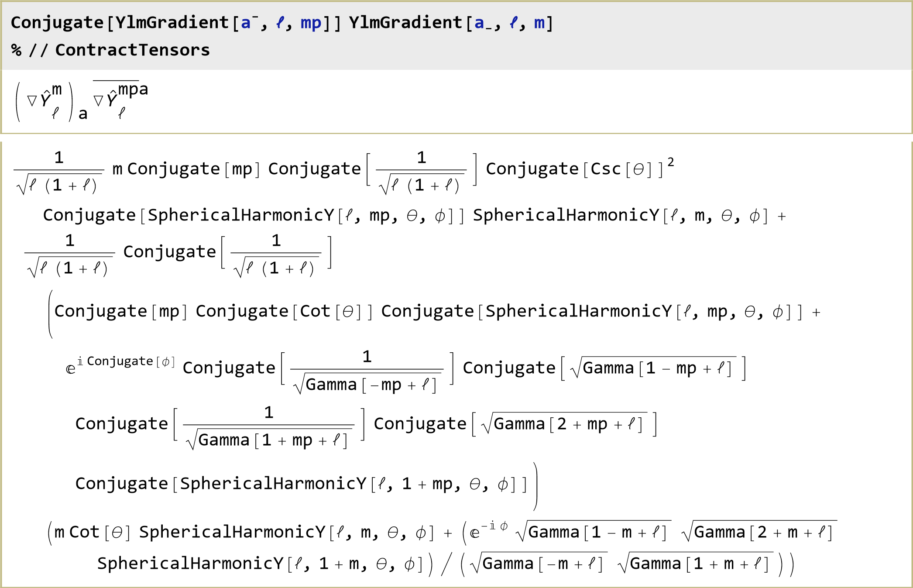Click the % symbol on second input line
The image size is (913, 588).
tap(17, 50)
